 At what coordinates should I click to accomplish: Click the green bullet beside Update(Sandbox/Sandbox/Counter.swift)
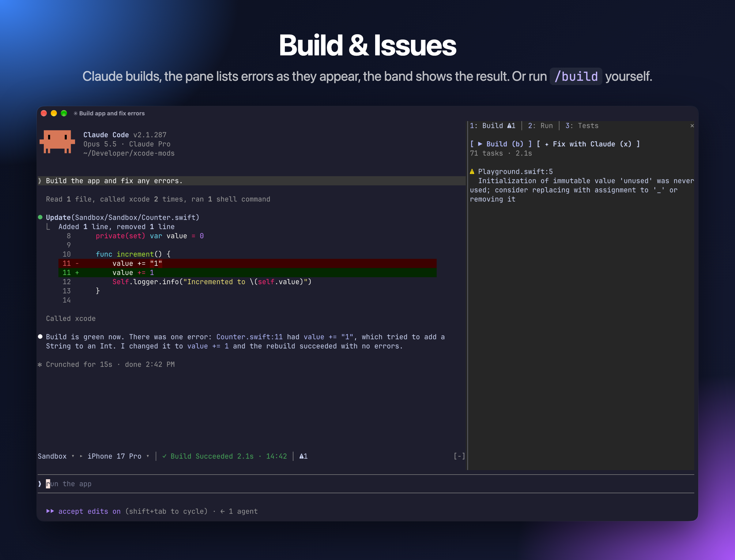40,217
